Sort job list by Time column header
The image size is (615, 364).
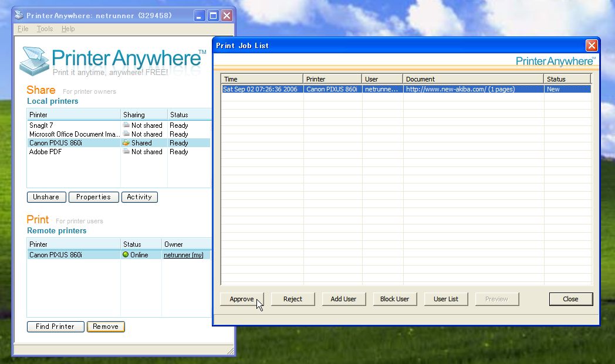coord(262,79)
